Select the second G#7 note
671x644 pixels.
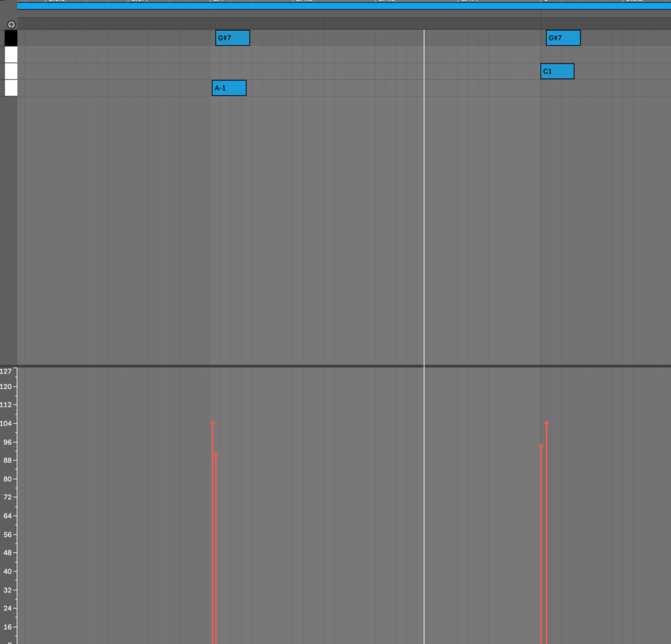click(x=563, y=37)
